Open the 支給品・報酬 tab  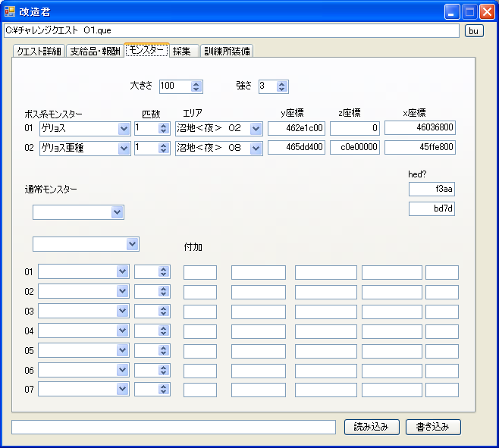pos(95,51)
